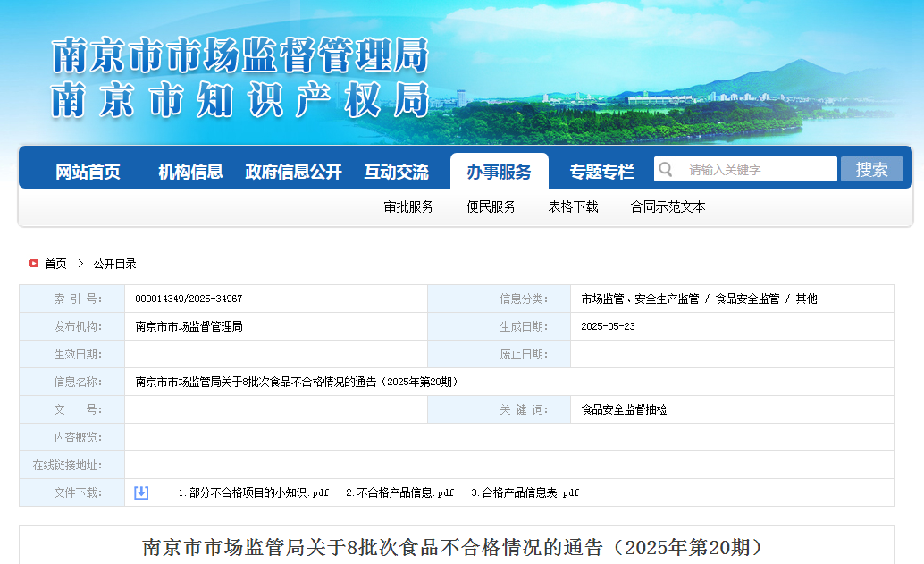Open the 专题专栏 navigation tab
This screenshot has width=924, height=564.
click(x=601, y=172)
